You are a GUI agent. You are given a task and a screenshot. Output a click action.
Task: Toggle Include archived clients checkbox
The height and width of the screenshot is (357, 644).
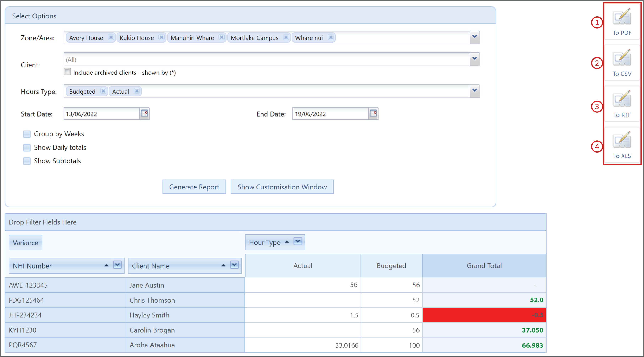67,72
